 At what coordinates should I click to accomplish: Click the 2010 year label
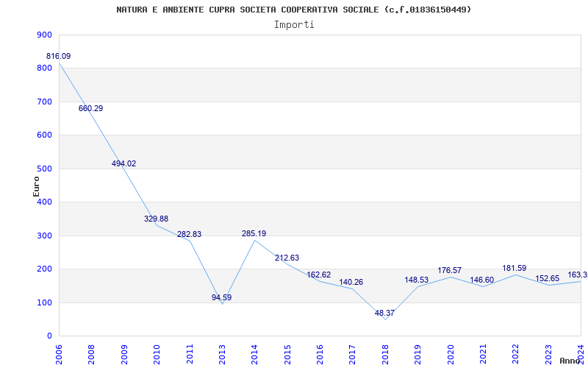pos(157,354)
